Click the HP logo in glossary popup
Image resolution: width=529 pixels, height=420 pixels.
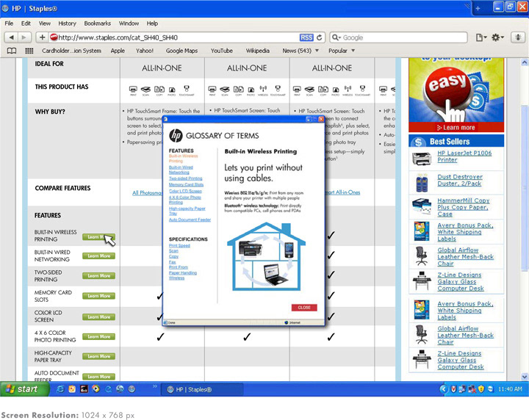pos(176,136)
